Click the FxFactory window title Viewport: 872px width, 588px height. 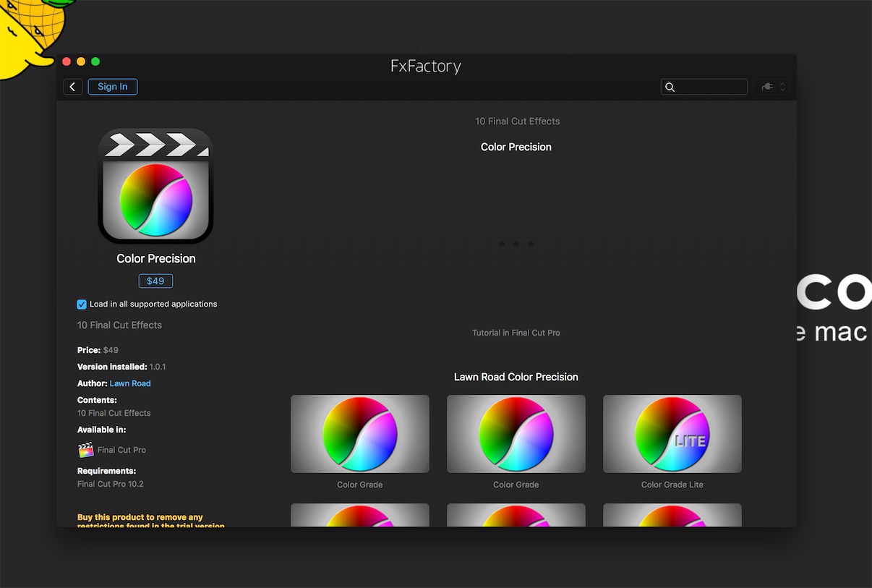tap(426, 67)
